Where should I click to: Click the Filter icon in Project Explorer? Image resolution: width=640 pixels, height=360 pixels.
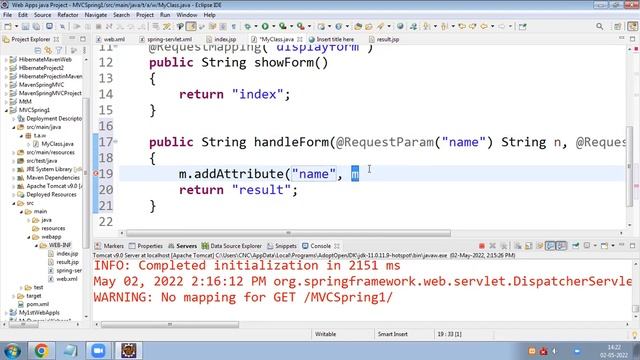(59, 51)
